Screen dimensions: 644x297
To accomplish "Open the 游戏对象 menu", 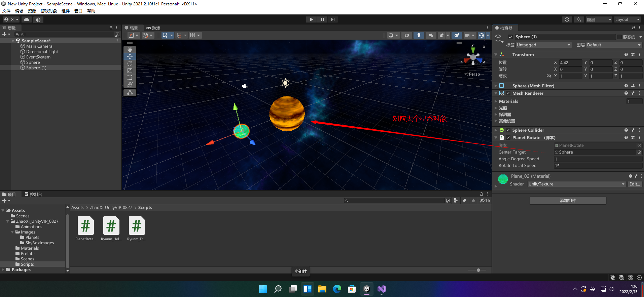I will pos(49,11).
